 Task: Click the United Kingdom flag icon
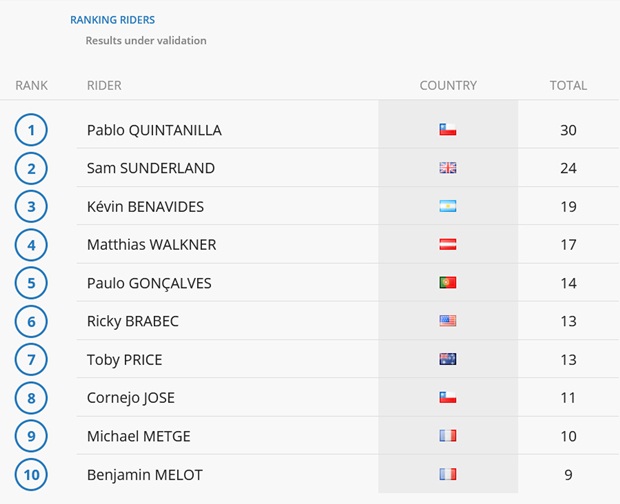pos(448,168)
